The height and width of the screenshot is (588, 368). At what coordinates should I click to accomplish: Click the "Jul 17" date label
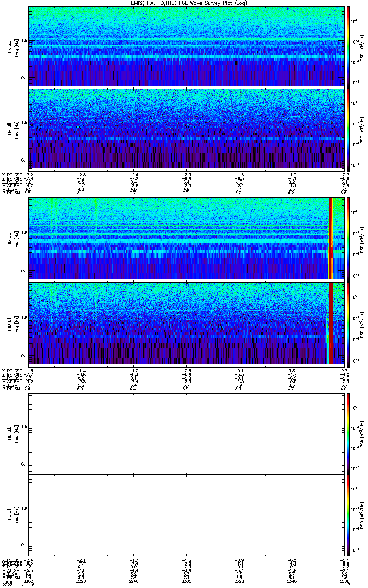344,585
